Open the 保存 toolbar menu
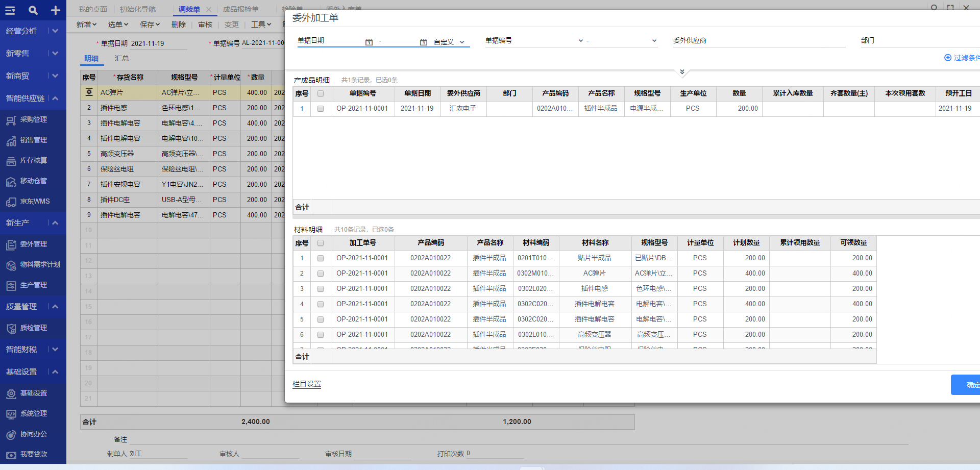This screenshot has height=470, width=980. (x=150, y=24)
